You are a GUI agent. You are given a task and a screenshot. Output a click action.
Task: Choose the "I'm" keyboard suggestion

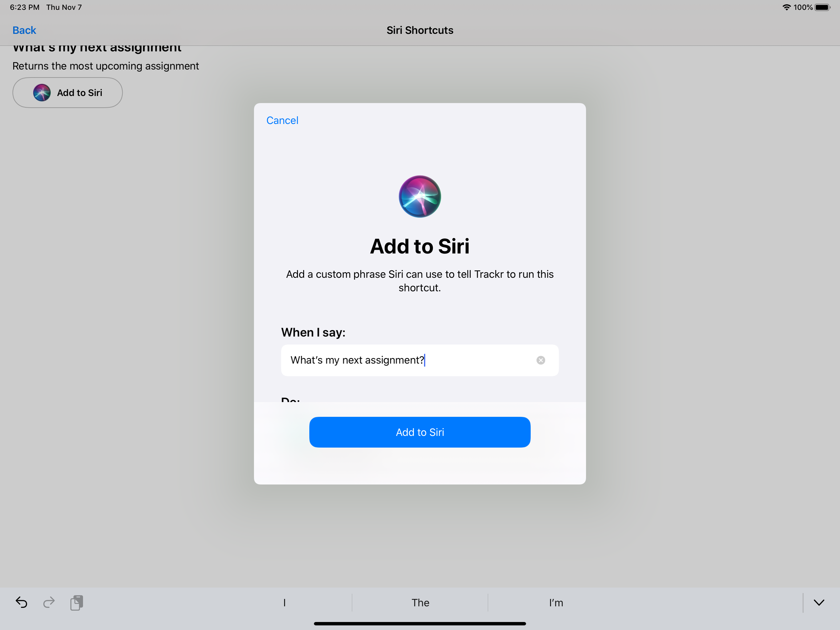point(556,603)
